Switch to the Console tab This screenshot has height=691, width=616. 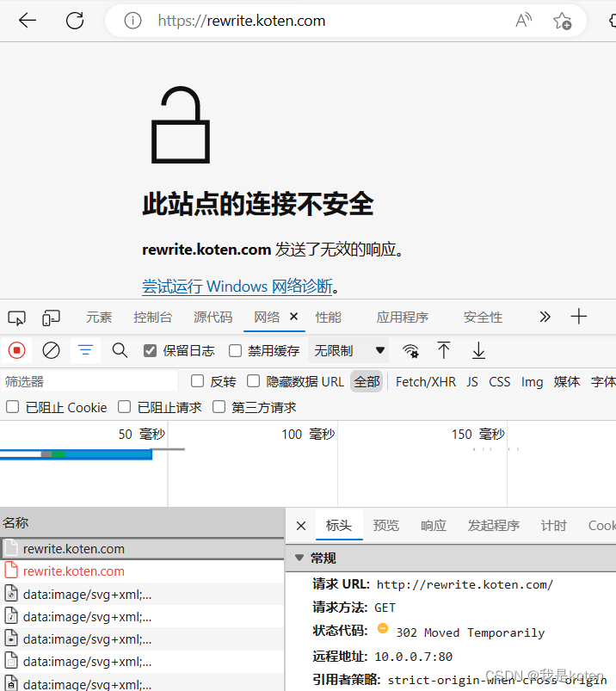(x=153, y=318)
